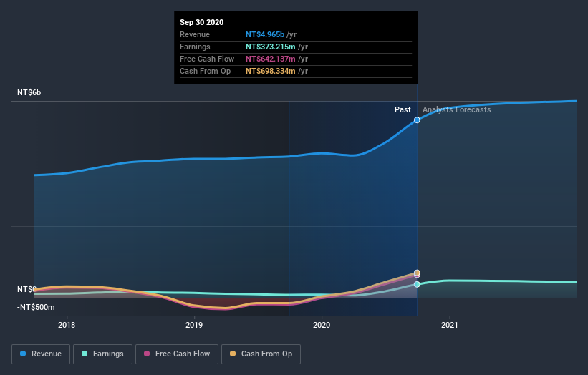Click the NT$642.137m free cash flow value
The height and width of the screenshot is (375, 588).
coord(271,59)
